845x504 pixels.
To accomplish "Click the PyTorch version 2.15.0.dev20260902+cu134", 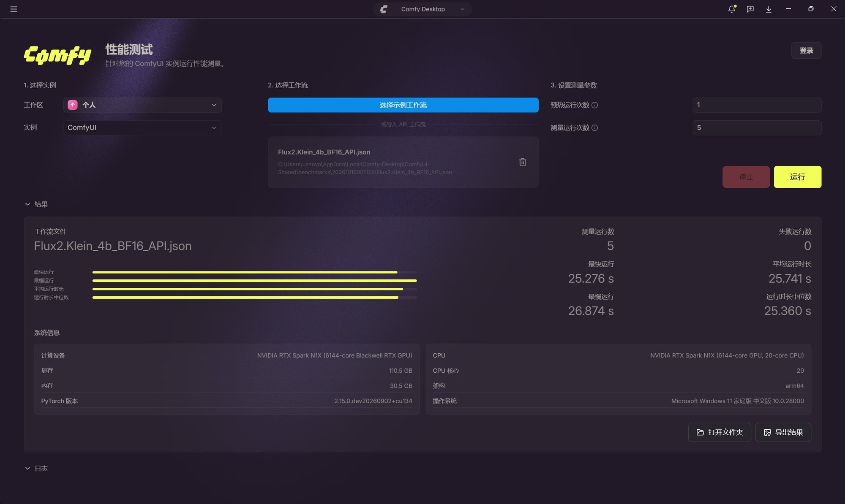I will [373, 401].
